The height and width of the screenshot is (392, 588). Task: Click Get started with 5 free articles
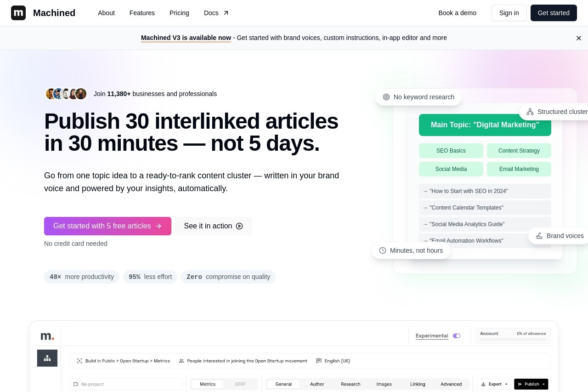pos(107,226)
